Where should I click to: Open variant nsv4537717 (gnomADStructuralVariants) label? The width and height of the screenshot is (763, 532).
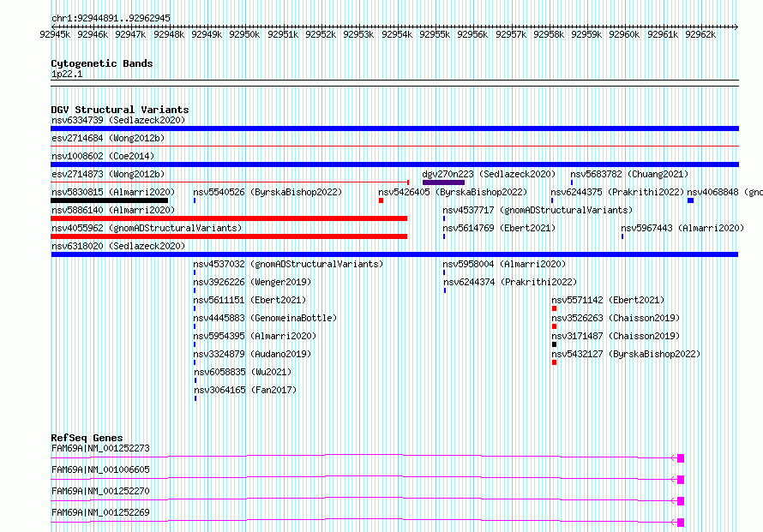pyautogui.click(x=538, y=210)
